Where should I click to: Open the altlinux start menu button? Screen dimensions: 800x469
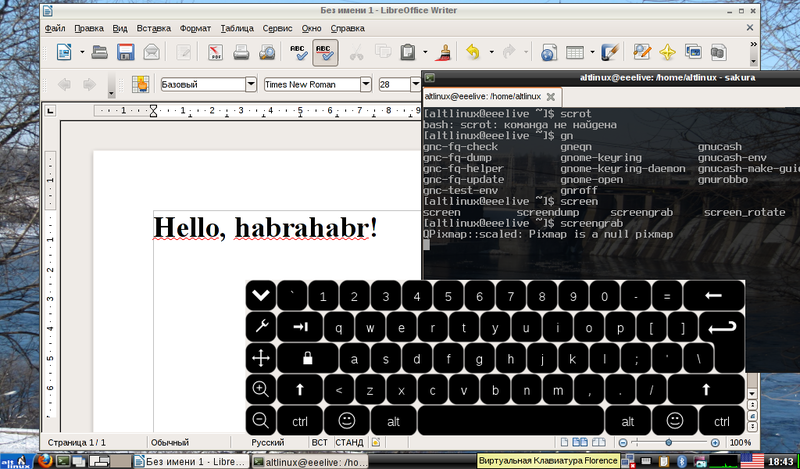(x=17, y=461)
